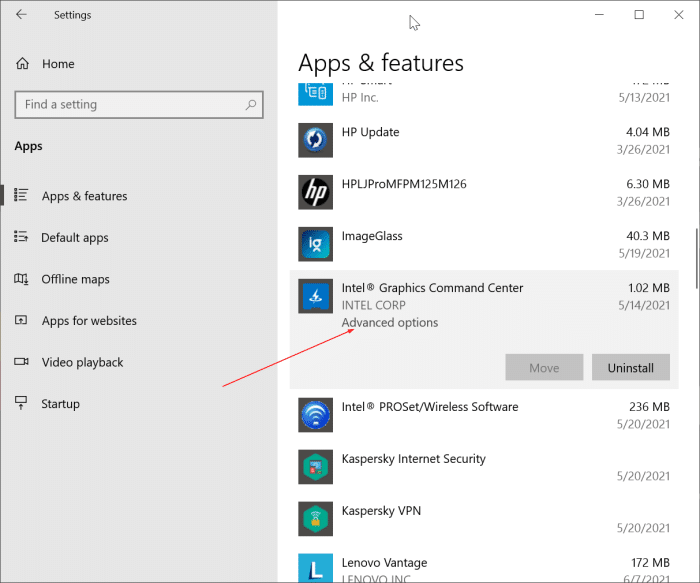This screenshot has height=583, width=700.
Task: Click Intel Graphics Command Center title
Action: click(x=432, y=288)
